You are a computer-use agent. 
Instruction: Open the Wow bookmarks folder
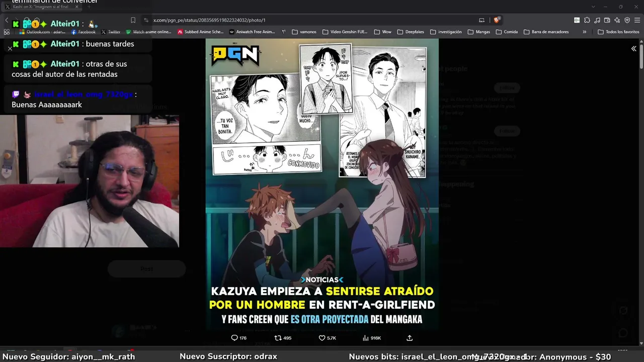click(382, 32)
